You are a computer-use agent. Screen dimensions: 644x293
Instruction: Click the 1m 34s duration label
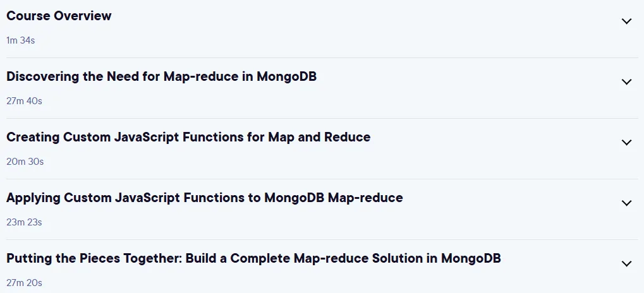[20, 40]
